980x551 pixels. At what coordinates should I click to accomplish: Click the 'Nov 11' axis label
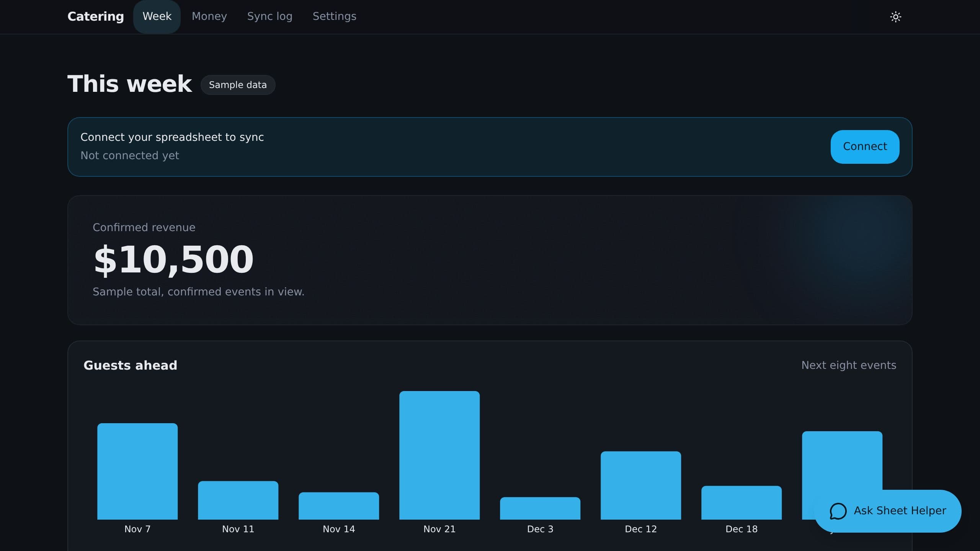coord(238,529)
